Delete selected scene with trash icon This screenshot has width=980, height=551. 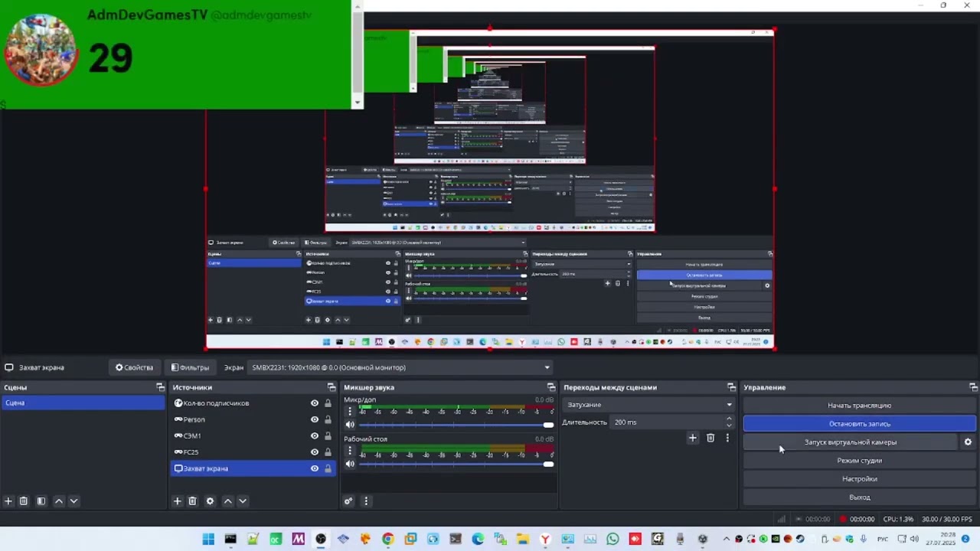point(24,501)
